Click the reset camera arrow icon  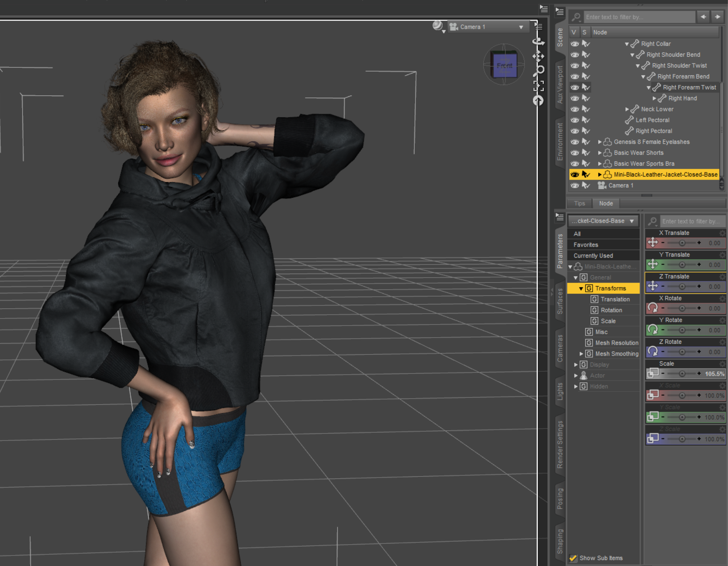pyautogui.click(x=538, y=100)
